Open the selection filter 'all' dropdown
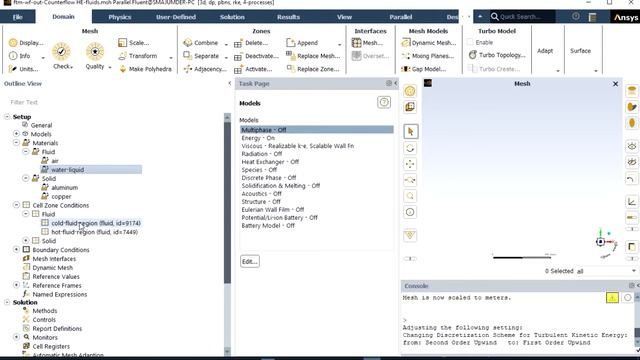Screen dimensions: 640x360 point(606,271)
